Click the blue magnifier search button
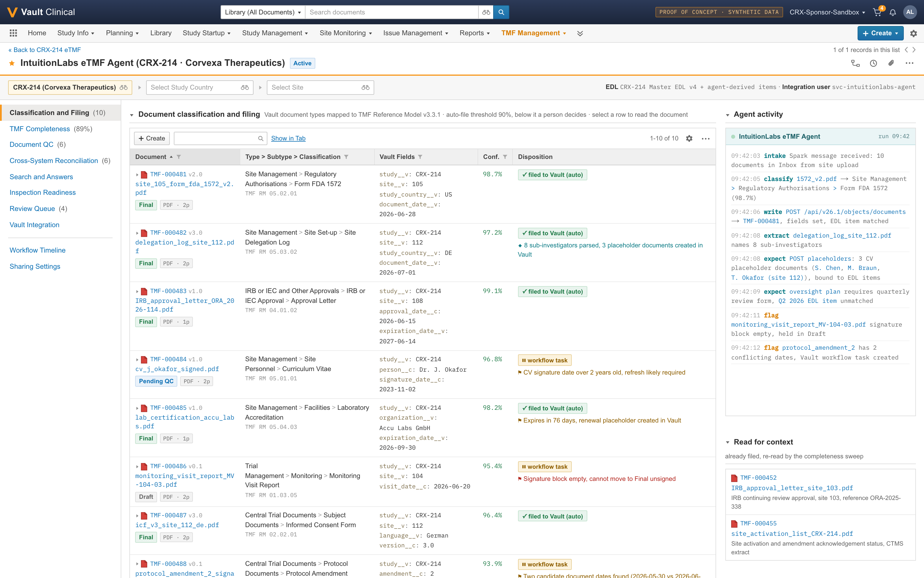The width and height of the screenshot is (924, 578). coord(501,12)
